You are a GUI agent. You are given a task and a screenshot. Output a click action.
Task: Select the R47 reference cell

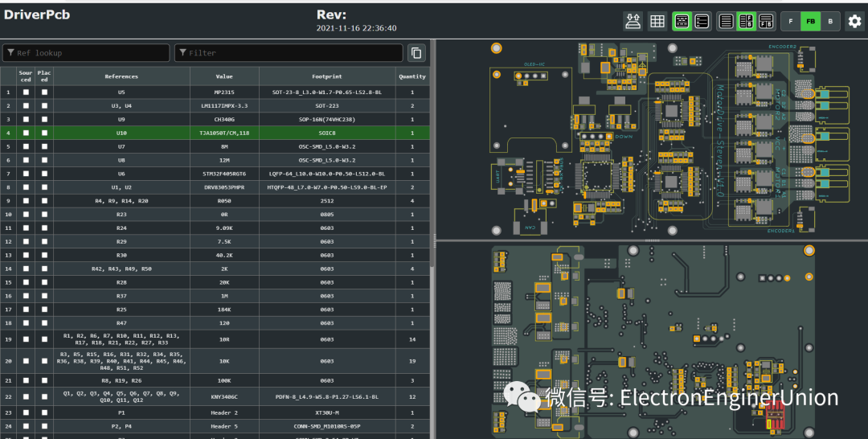point(121,322)
